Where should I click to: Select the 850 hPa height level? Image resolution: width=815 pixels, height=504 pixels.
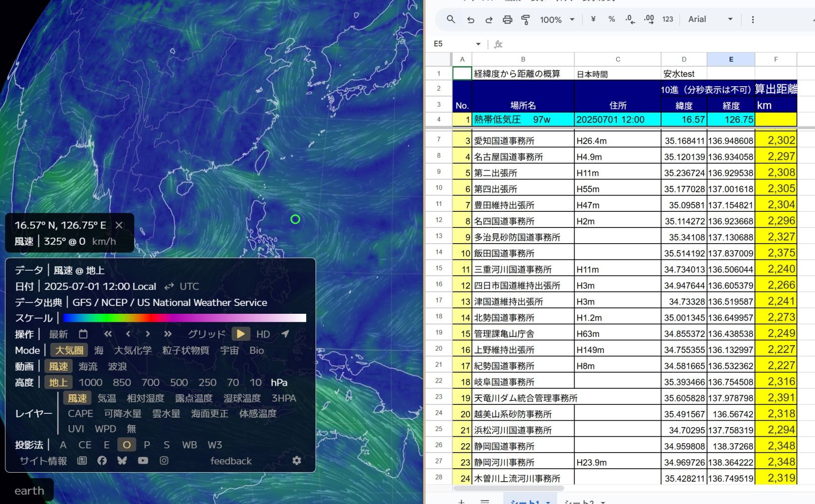coord(122,382)
